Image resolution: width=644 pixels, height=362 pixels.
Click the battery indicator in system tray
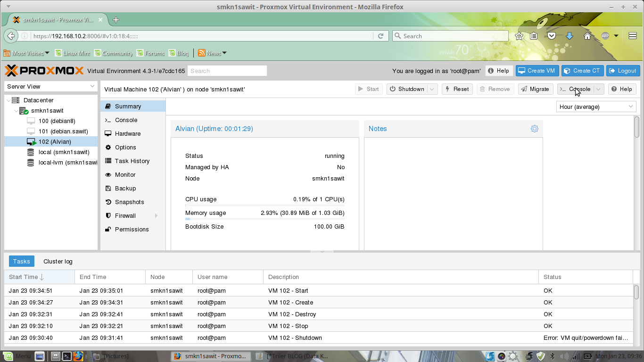click(x=588, y=356)
